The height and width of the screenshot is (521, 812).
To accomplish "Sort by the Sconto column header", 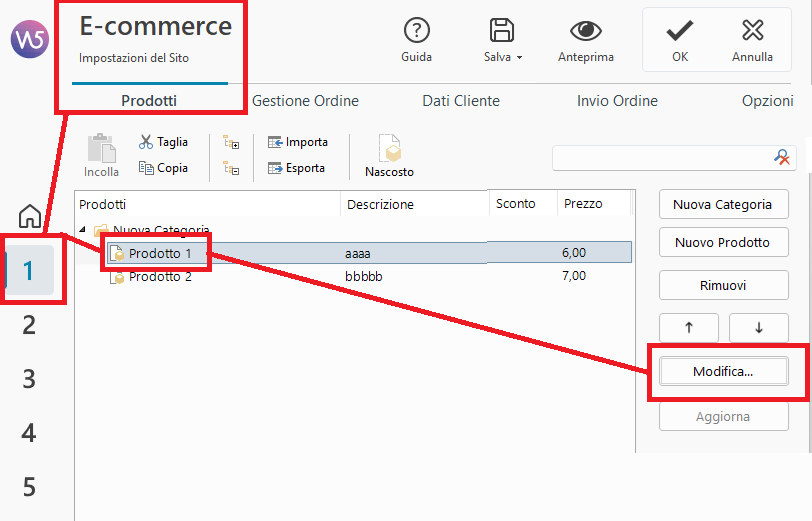I will pyautogui.click(x=523, y=204).
